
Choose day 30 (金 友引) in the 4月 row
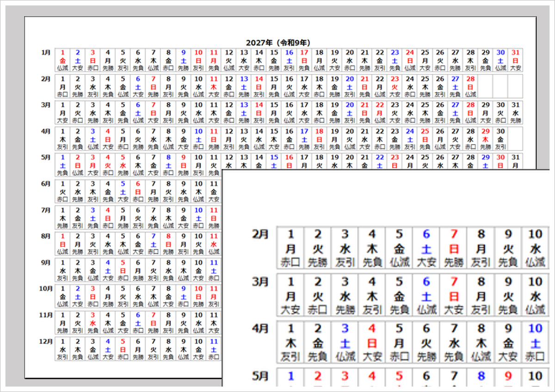[500, 139]
